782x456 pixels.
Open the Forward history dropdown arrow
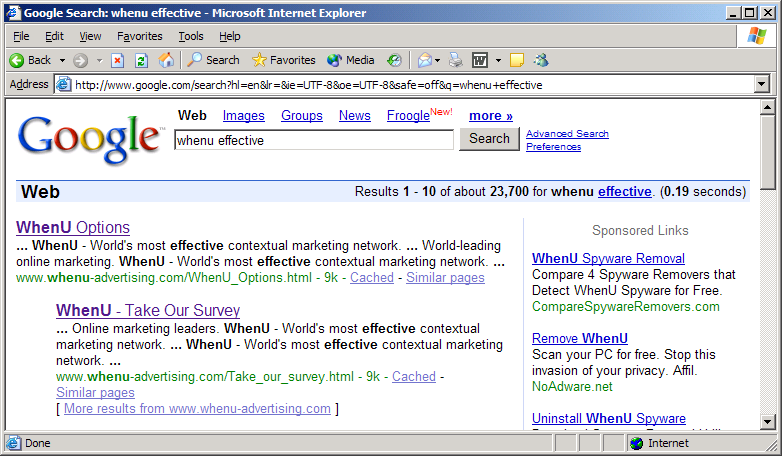pos(99,61)
